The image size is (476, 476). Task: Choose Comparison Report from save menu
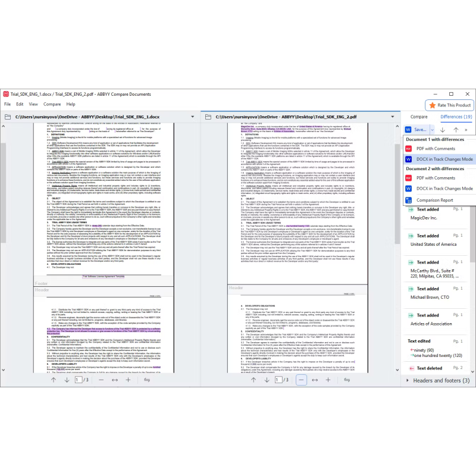(x=443, y=200)
